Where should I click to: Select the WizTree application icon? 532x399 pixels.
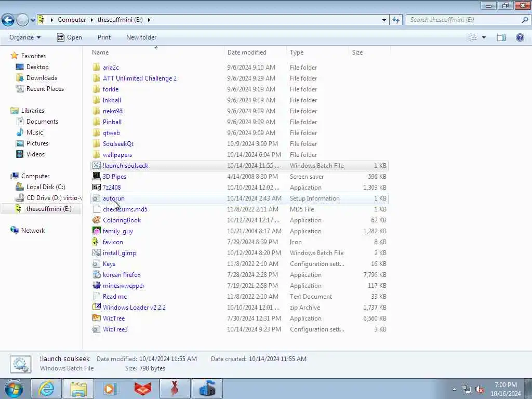[96, 318]
